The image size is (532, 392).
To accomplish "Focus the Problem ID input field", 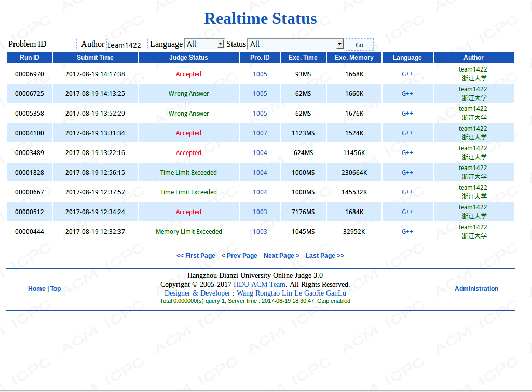I will pyautogui.click(x=62, y=45).
